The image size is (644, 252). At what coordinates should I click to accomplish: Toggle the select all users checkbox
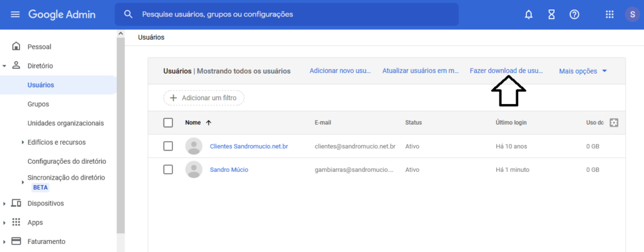168,123
